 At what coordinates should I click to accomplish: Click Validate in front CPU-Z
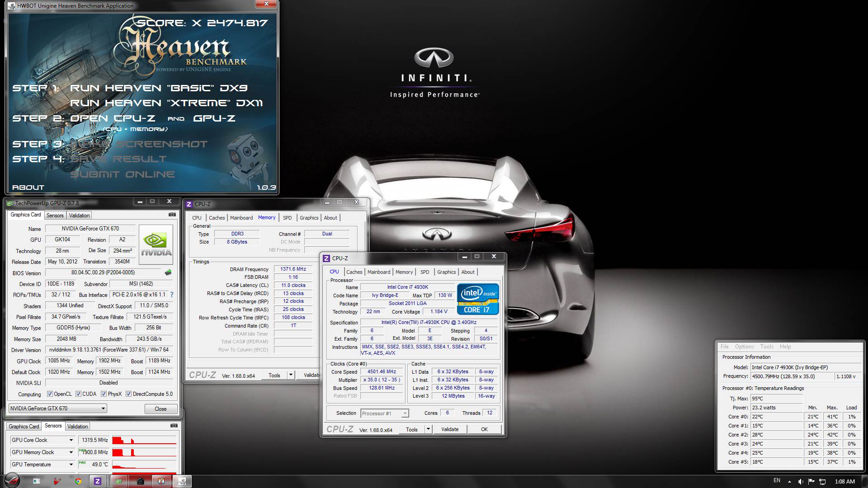[450, 429]
